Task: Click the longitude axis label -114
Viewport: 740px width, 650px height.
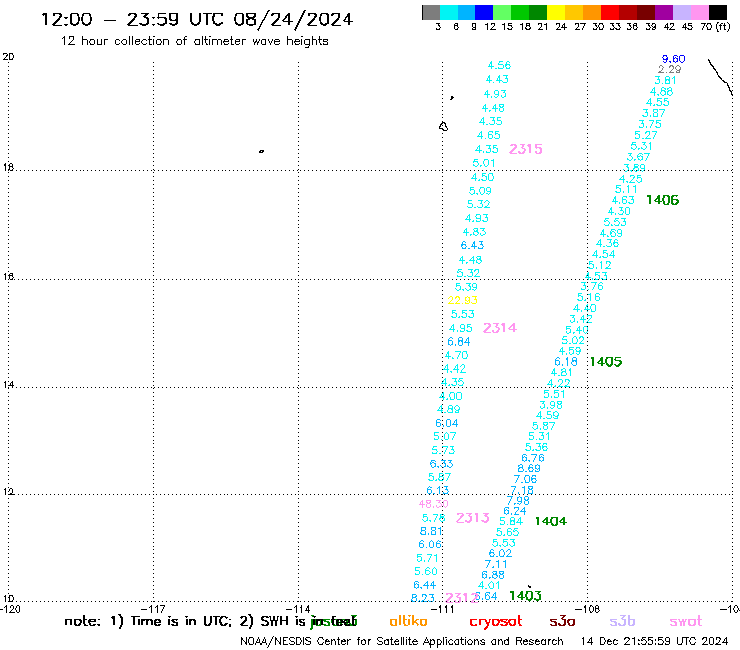Action: pos(298,609)
